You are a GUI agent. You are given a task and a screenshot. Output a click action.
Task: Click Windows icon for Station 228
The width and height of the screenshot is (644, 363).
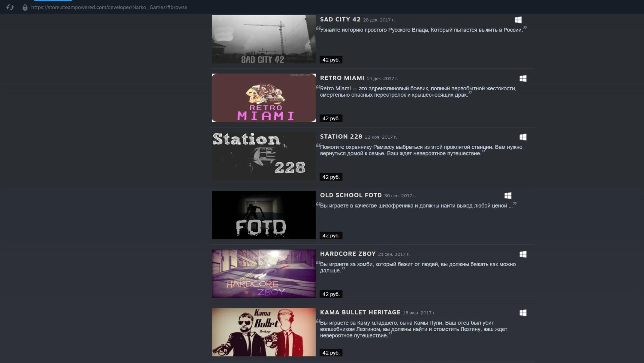[523, 137]
